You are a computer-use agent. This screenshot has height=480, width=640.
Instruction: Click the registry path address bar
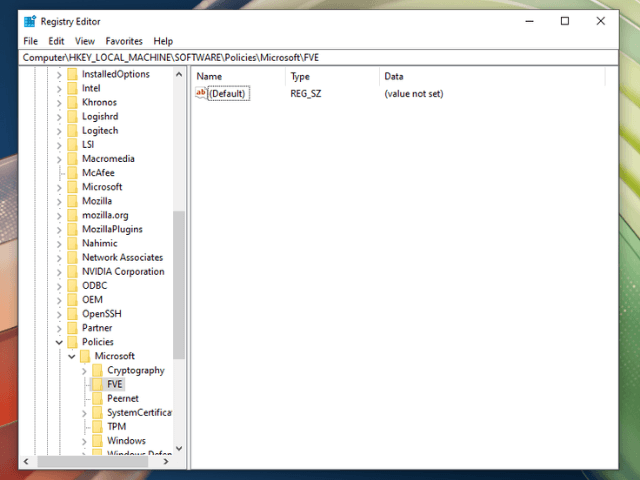(318, 58)
